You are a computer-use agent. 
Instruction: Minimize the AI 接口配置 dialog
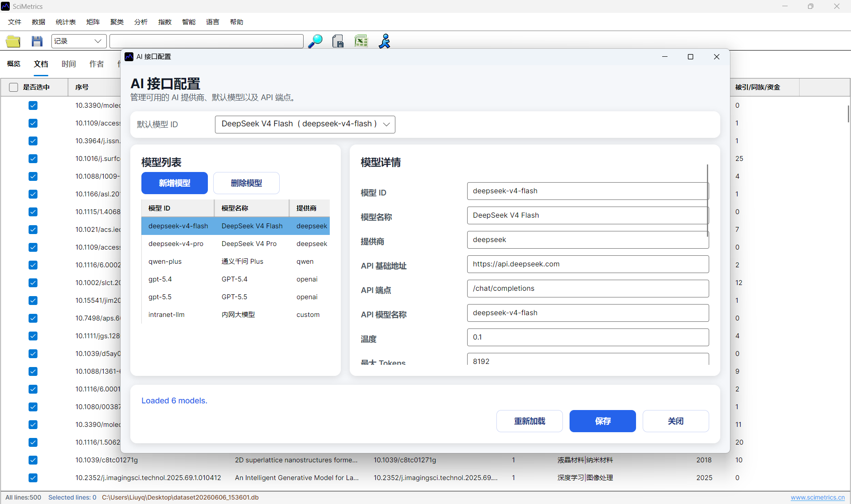tap(665, 57)
